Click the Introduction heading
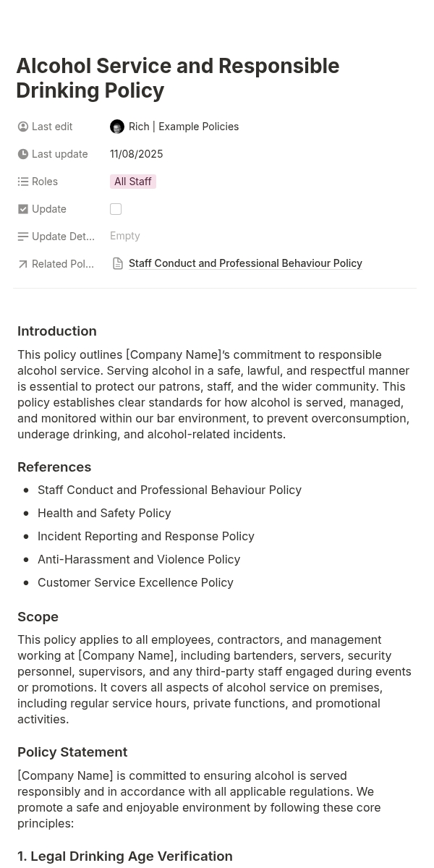This screenshot has height=868, width=434. point(57,331)
